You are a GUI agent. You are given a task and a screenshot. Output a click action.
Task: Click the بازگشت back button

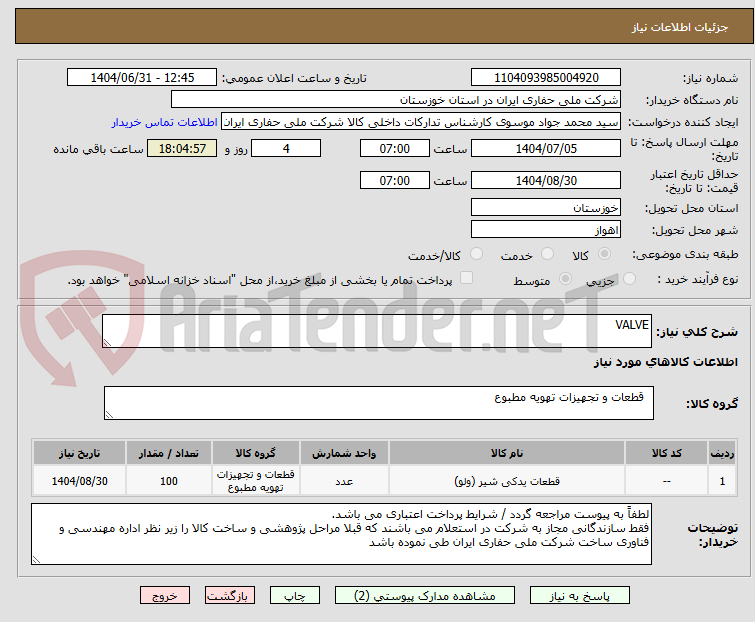tap(229, 596)
